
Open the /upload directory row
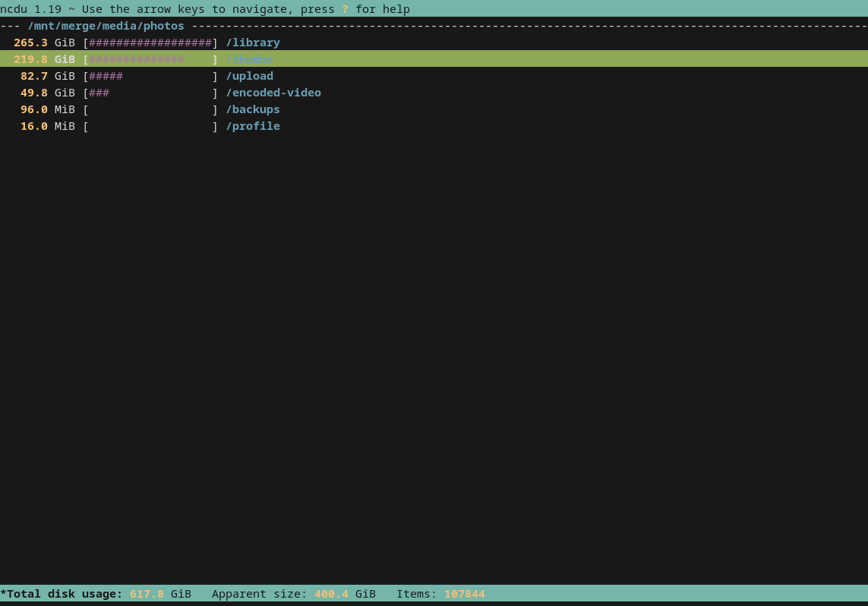pos(249,76)
